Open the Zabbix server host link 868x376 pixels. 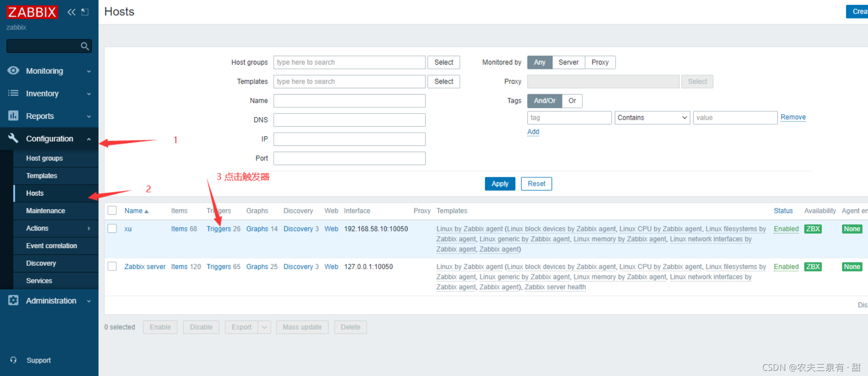pyautogui.click(x=145, y=267)
